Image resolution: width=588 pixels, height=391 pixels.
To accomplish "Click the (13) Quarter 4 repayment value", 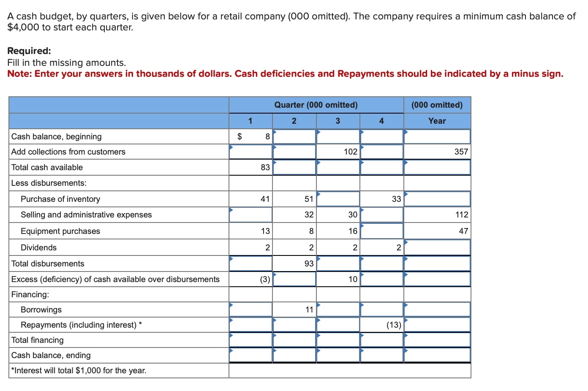I will point(394,325).
